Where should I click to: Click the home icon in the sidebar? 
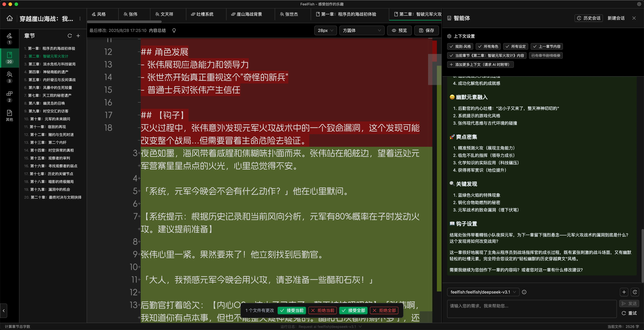(10, 18)
